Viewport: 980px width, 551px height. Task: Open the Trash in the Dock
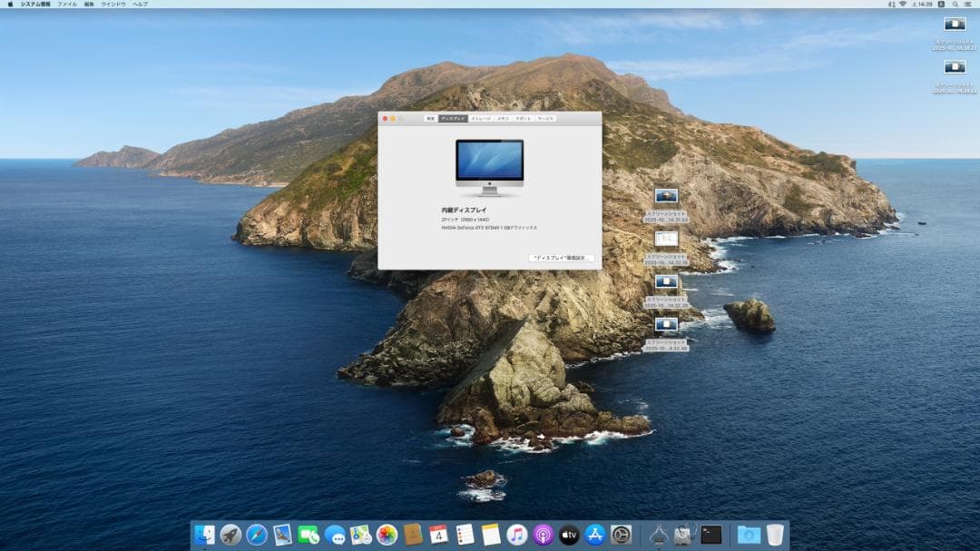[773, 535]
